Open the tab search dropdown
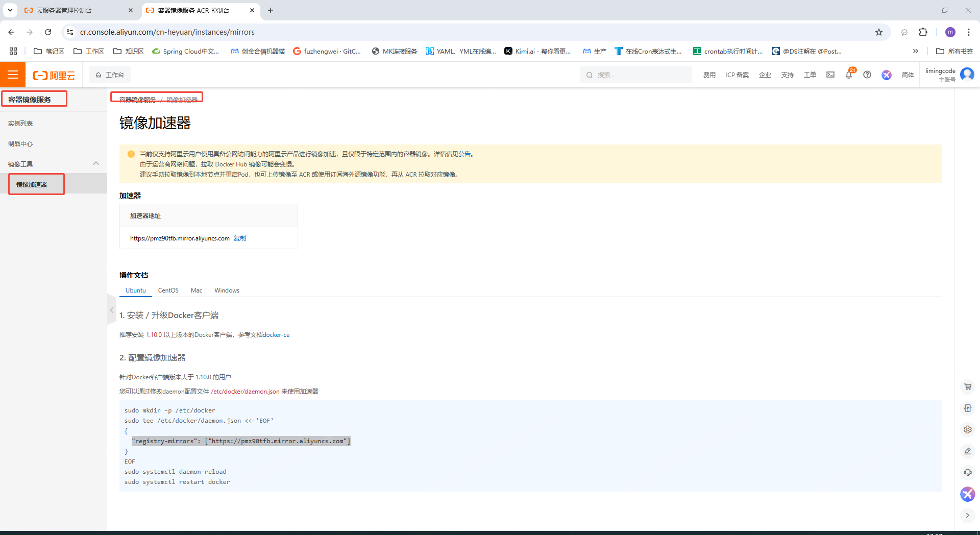Viewport: 980px width, 535px height. coord(10,10)
